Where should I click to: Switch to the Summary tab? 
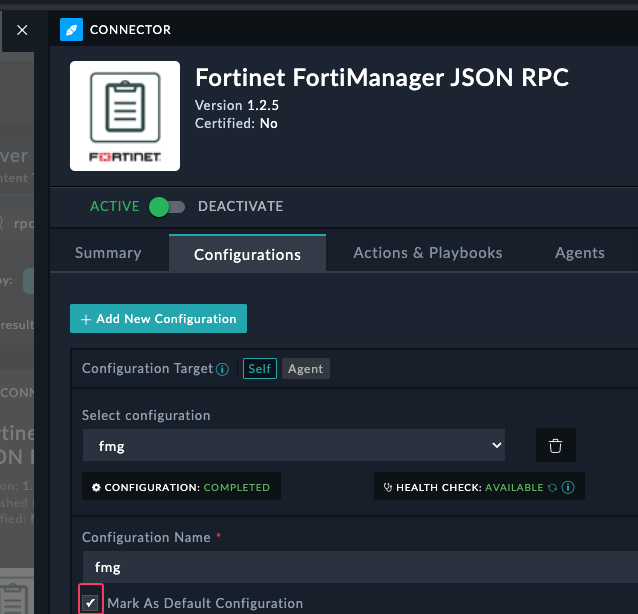[x=108, y=253]
